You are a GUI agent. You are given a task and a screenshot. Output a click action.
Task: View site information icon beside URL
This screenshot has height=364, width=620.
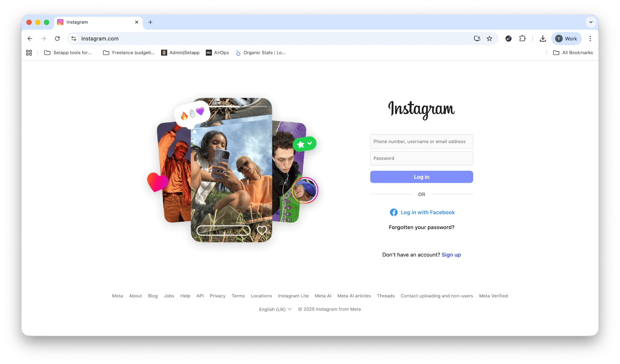coord(74,39)
